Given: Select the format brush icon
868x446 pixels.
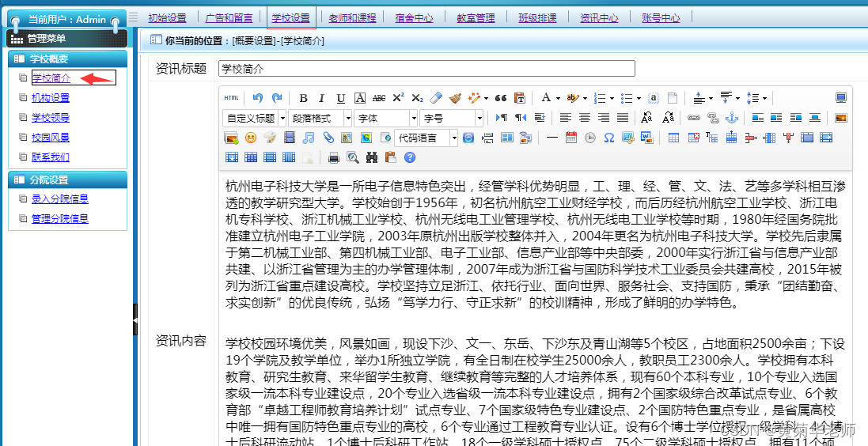Looking at the screenshot, I should click(455, 98).
